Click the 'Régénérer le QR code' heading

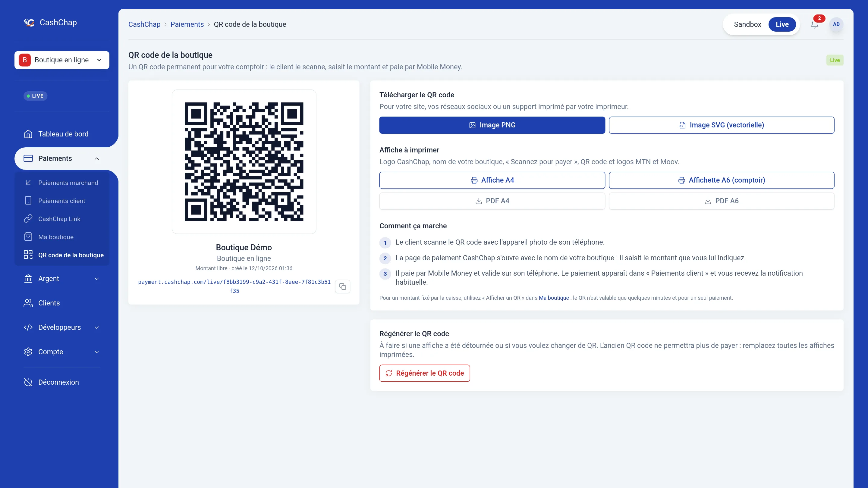414,334
